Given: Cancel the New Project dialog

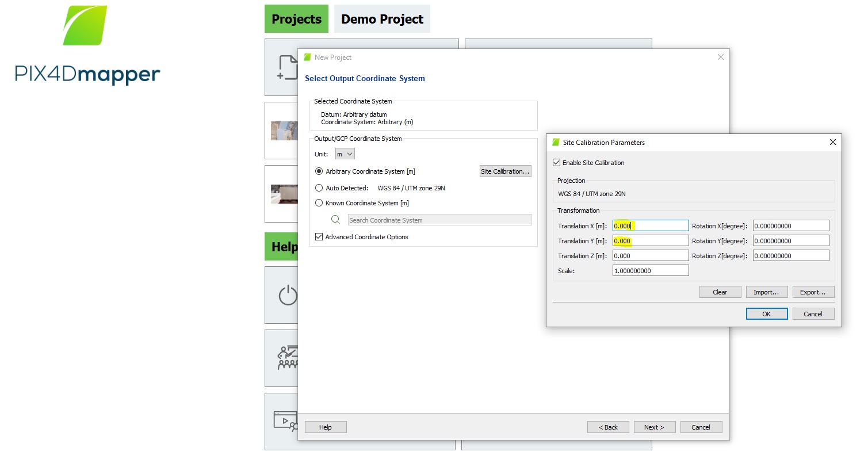Looking at the screenshot, I should coord(701,427).
